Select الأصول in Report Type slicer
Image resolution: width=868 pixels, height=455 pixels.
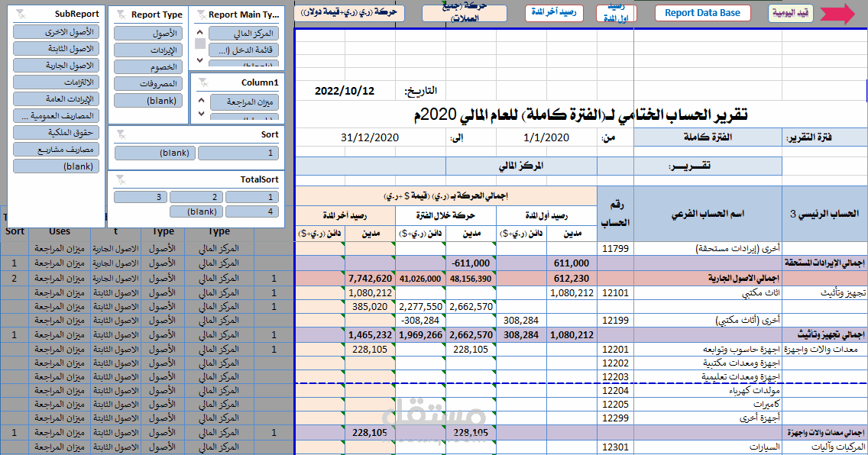tap(148, 33)
